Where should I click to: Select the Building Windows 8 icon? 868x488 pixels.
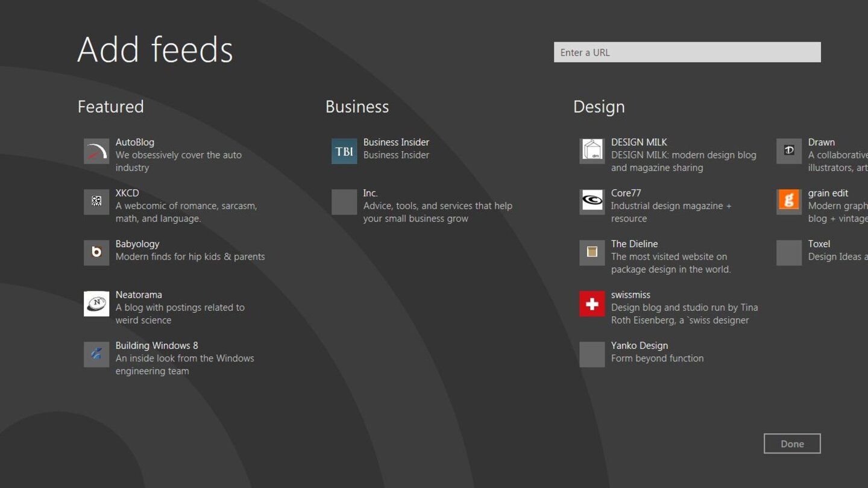coord(96,354)
